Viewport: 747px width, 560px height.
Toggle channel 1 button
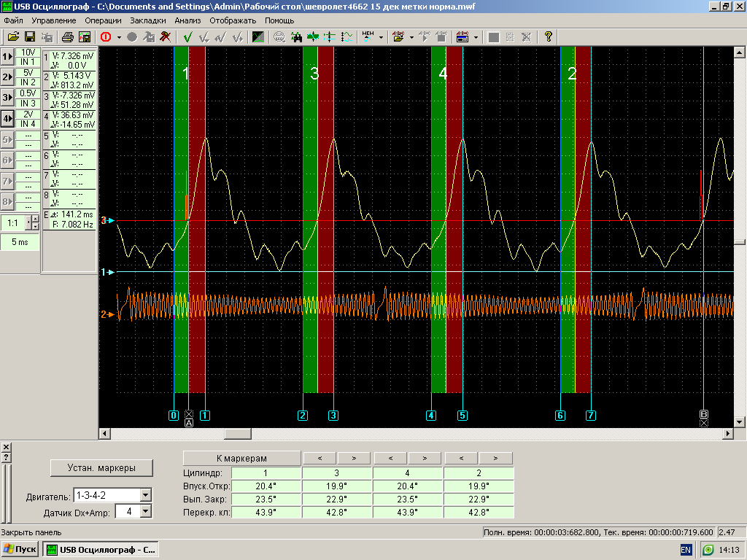click(x=8, y=57)
